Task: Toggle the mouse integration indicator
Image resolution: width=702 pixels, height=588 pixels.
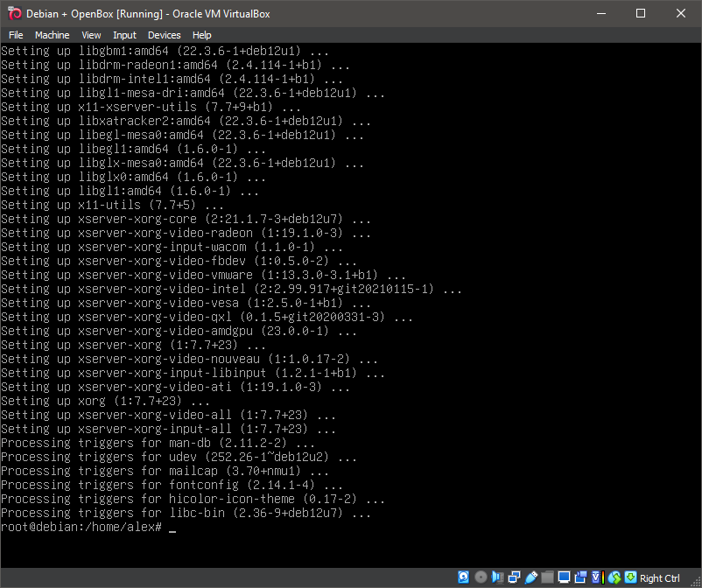Action: 615,577
